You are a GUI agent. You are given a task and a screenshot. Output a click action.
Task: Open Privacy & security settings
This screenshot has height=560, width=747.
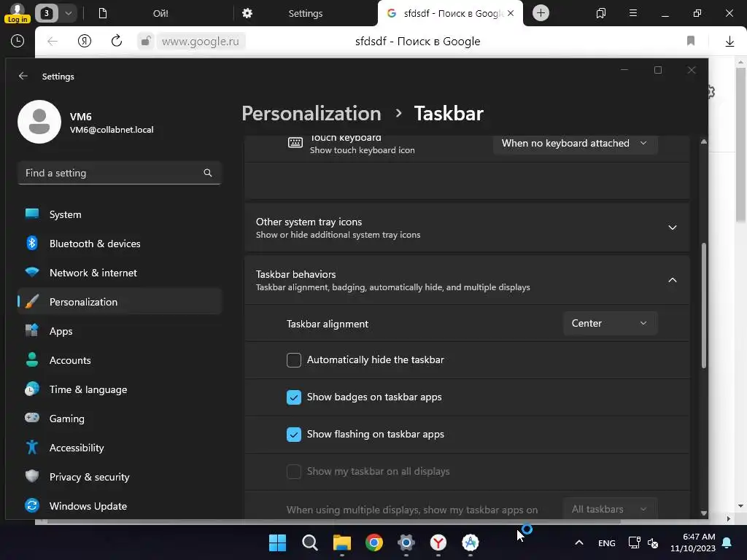120,477
